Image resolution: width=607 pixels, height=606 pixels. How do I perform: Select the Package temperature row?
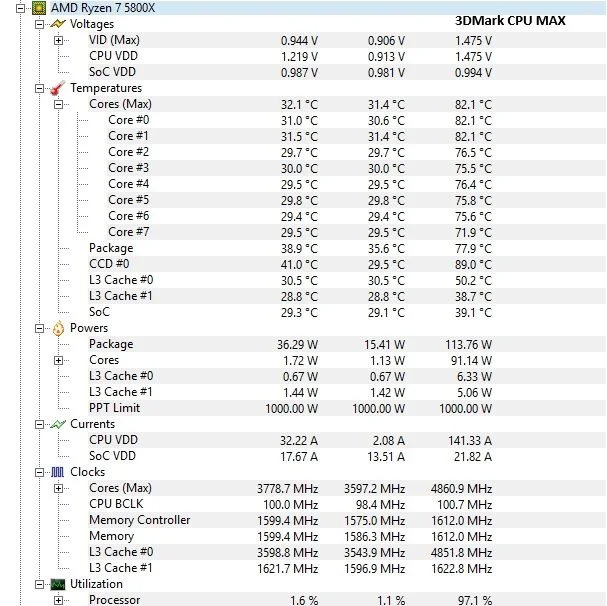coord(347,248)
